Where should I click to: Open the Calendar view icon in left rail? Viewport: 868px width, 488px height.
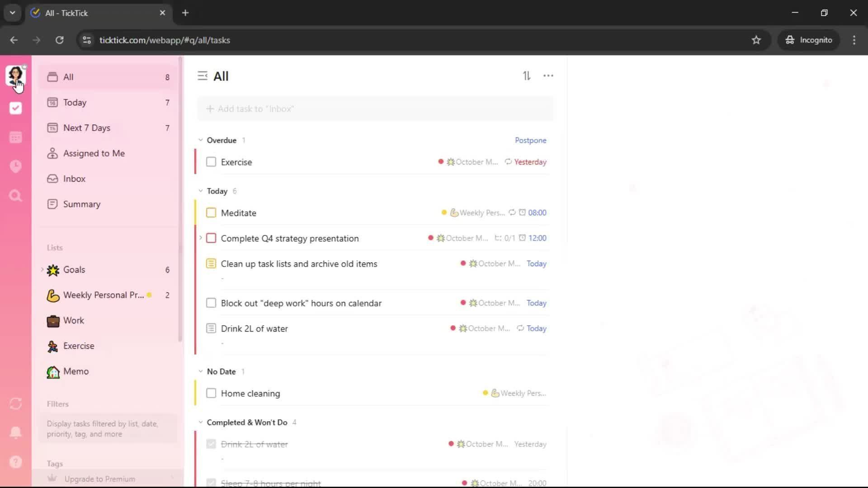pyautogui.click(x=15, y=137)
